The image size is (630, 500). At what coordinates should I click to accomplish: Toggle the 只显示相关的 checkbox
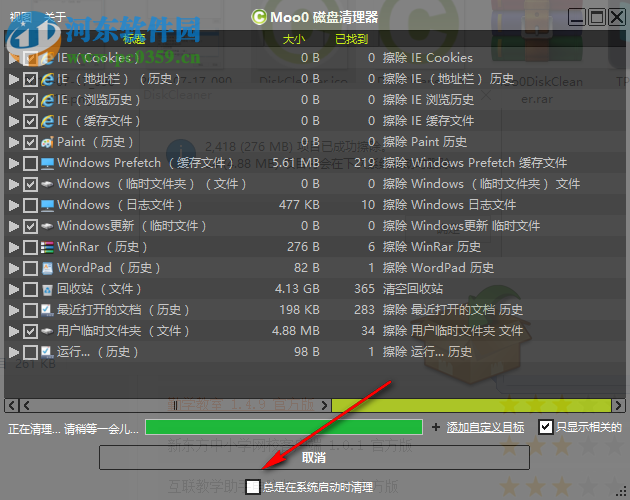pyautogui.click(x=545, y=427)
